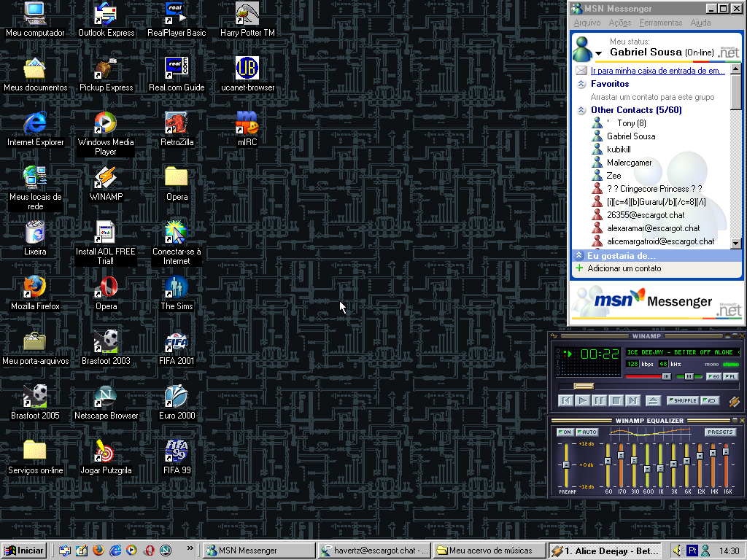Switch to 'Meu acervo de músicas' taskbar window
The width and height of the screenshot is (747, 560).
tap(490, 551)
